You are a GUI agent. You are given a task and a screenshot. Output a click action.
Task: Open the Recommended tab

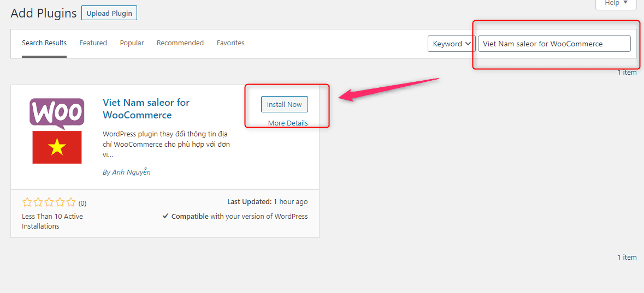(x=180, y=43)
